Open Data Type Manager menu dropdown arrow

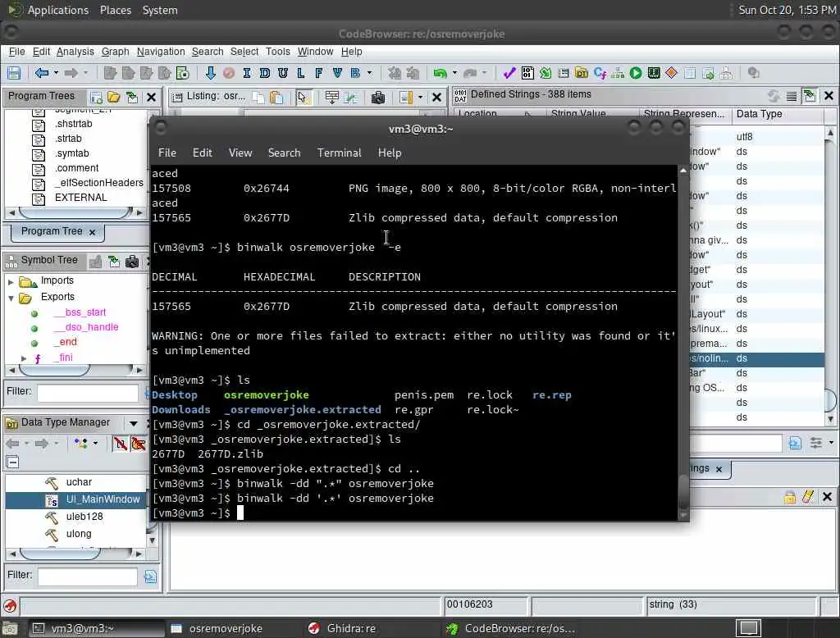[x=133, y=423]
